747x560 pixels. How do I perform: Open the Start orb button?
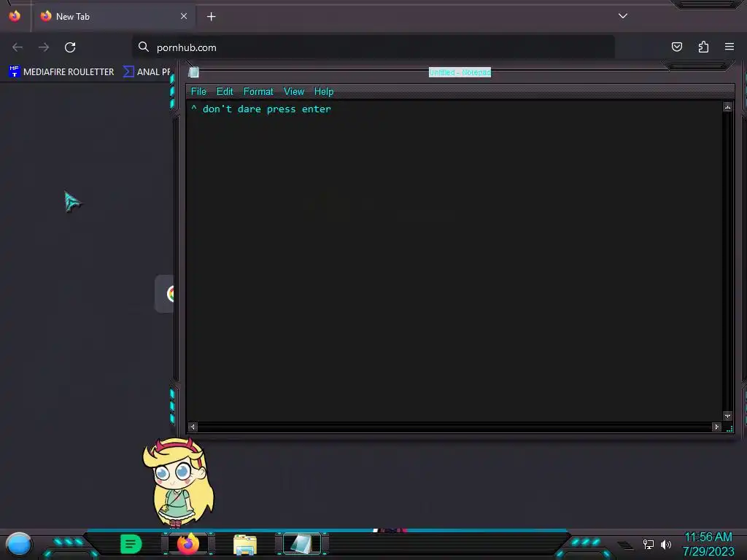[18, 545]
